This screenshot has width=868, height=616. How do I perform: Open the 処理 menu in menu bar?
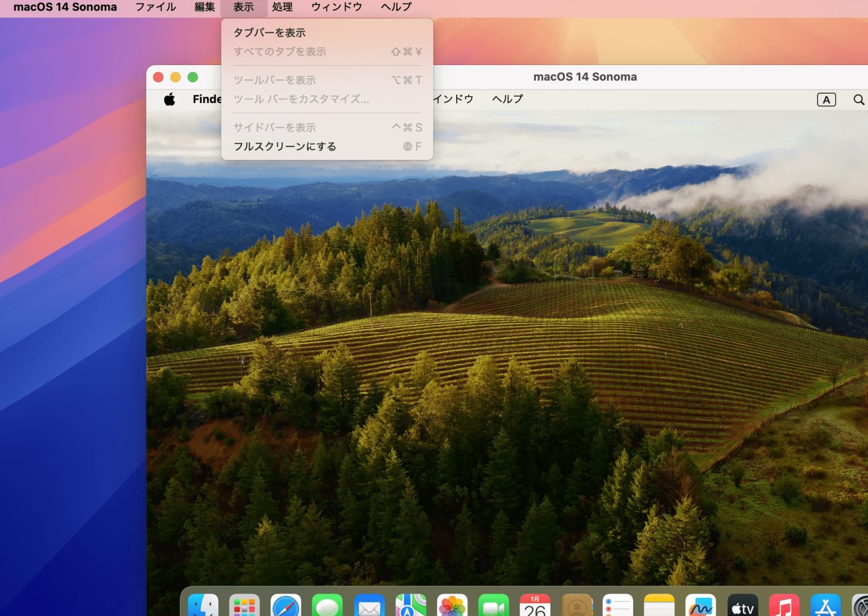[282, 7]
